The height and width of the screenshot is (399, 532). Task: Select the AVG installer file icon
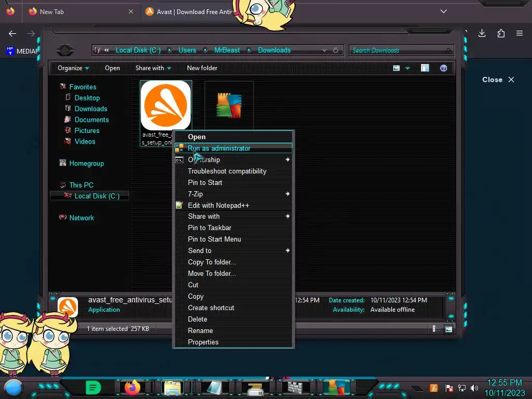[x=229, y=105]
